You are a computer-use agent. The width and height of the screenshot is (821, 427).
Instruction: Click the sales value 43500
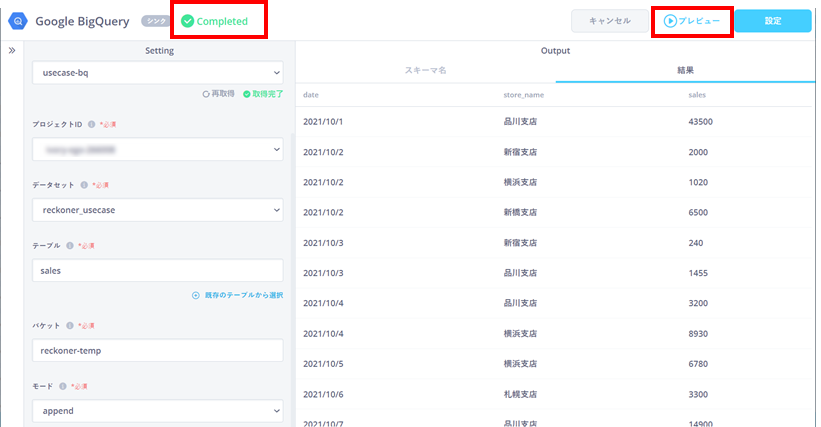[x=701, y=121]
